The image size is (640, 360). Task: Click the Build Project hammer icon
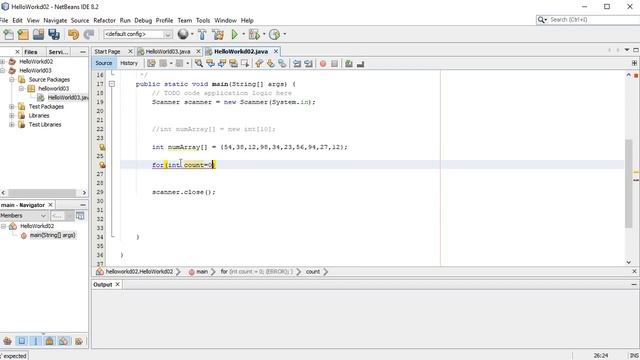pos(202,34)
